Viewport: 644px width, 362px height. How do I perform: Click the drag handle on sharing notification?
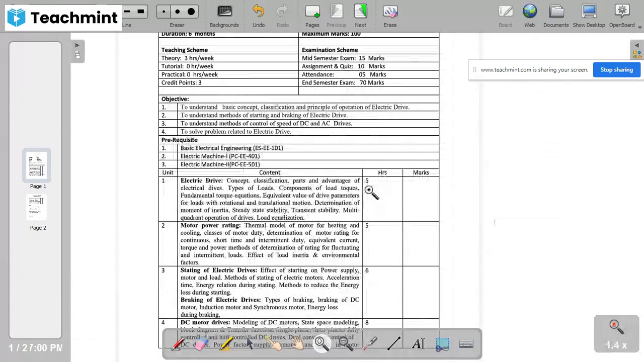[474, 70]
